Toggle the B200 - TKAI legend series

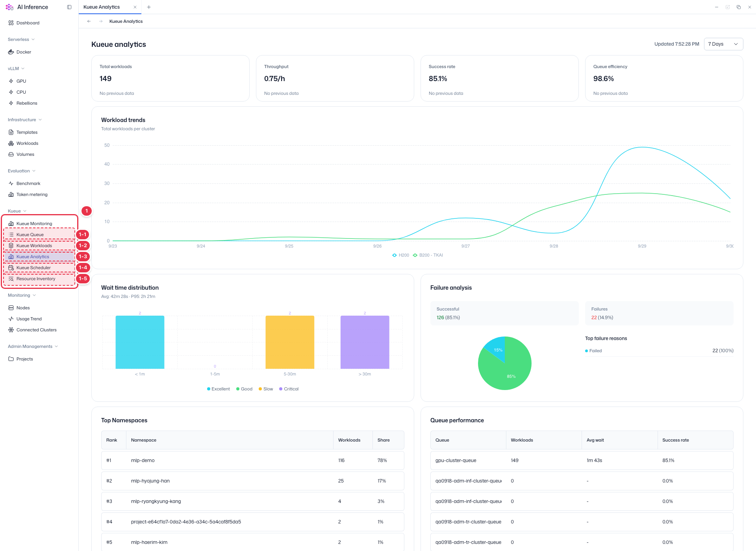(428, 255)
